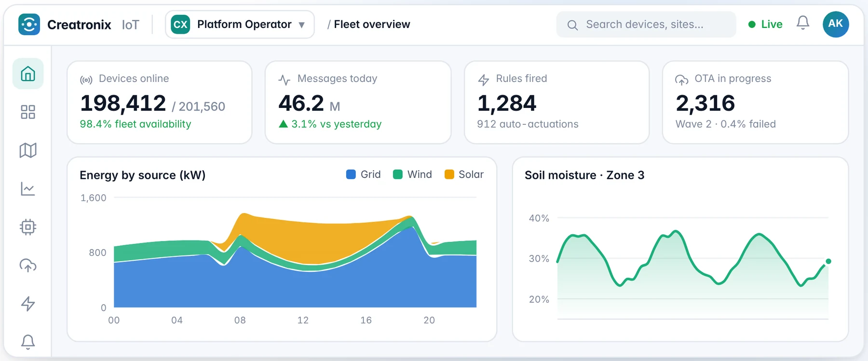Click the 1,600 y-axis label
The height and width of the screenshot is (361, 868).
pyautogui.click(x=94, y=198)
